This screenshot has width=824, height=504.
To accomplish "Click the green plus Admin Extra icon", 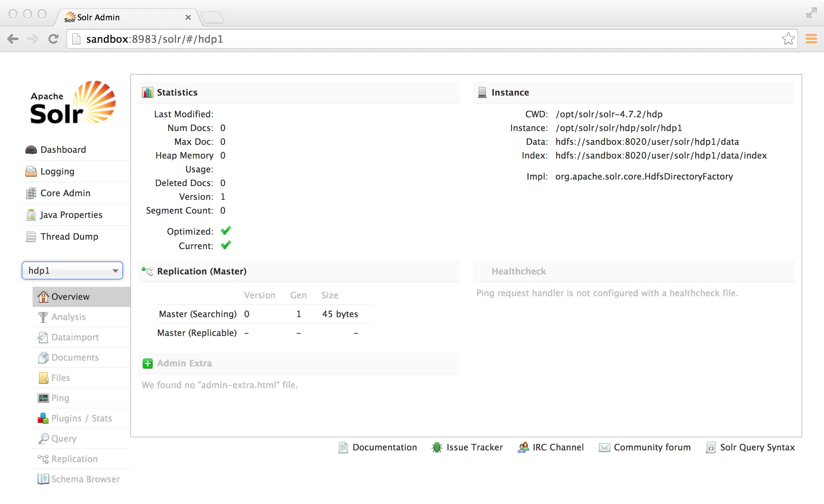I will coord(148,364).
